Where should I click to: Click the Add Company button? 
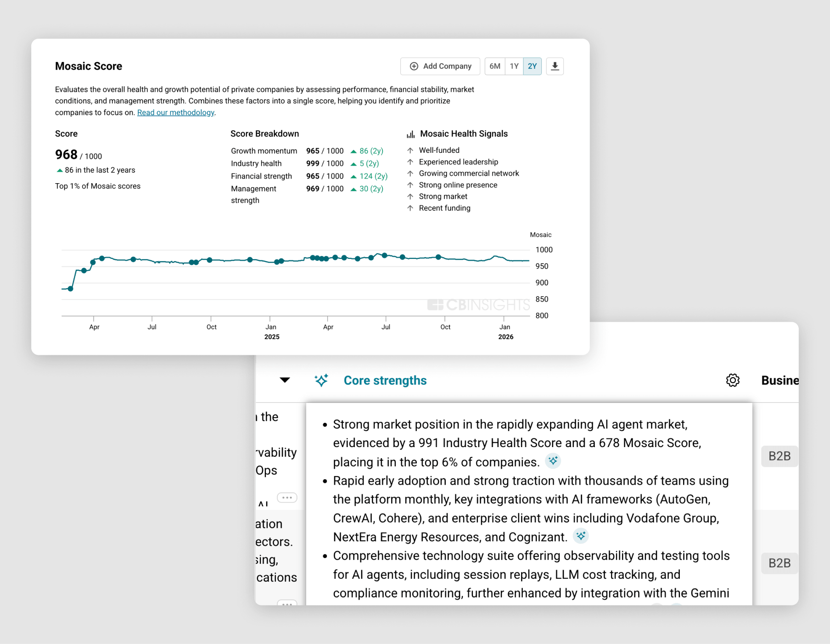(x=440, y=66)
